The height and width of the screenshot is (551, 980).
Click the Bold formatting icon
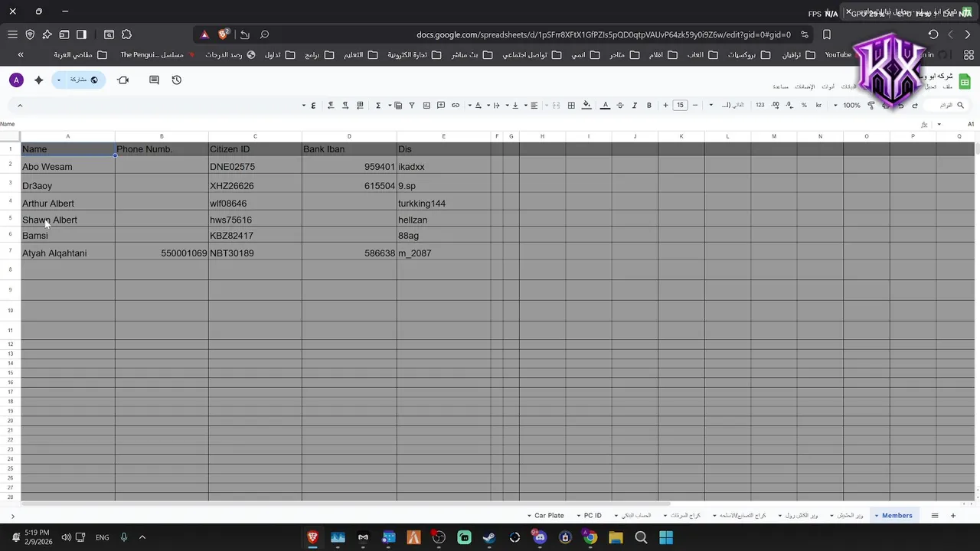(x=649, y=105)
